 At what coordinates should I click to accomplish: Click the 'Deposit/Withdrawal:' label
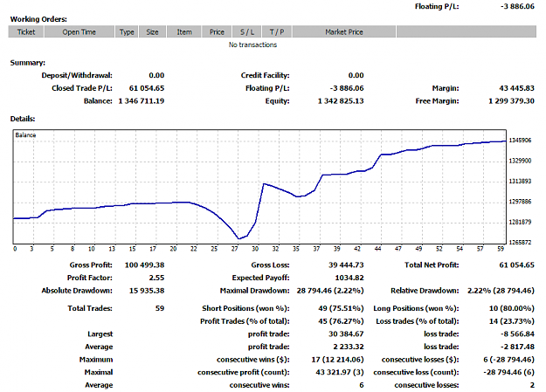click(x=77, y=75)
